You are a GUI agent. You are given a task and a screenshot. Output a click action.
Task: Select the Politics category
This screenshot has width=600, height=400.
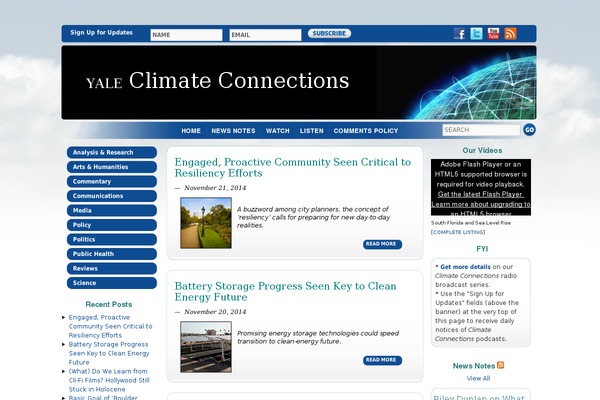pyautogui.click(x=112, y=240)
